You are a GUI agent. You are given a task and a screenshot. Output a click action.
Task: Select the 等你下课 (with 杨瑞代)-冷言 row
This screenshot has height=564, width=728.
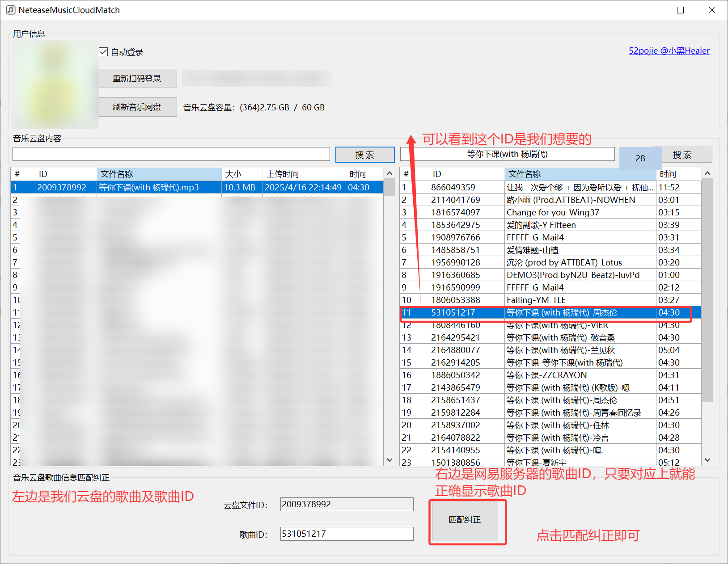point(550,438)
